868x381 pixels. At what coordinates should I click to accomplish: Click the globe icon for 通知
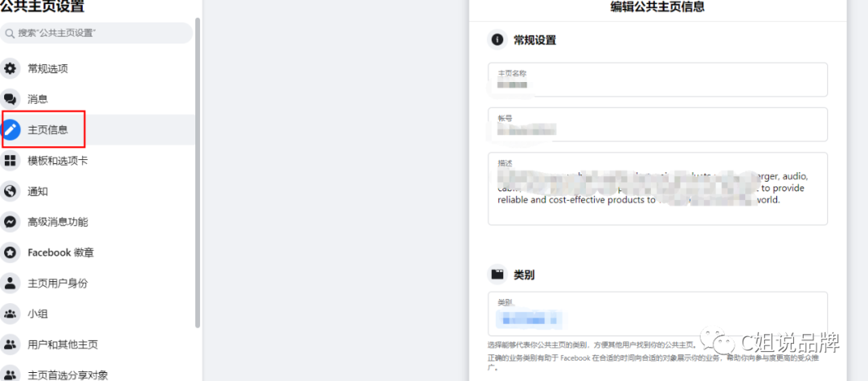point(10,191)
